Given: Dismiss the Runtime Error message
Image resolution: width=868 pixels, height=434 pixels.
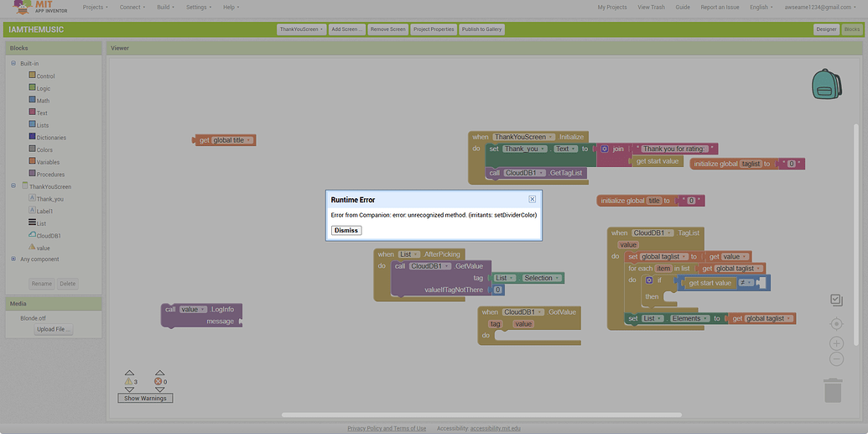Looking at the screenshot, I should tap(346, 230).
